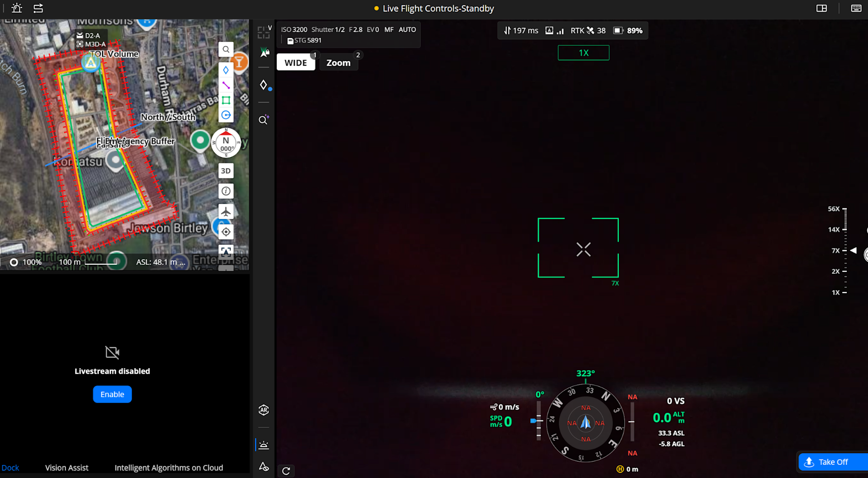This screenshot has width=868, height=478.
Task: Click the dashed frame selection icon with V
Action: (x=264, y=32)
